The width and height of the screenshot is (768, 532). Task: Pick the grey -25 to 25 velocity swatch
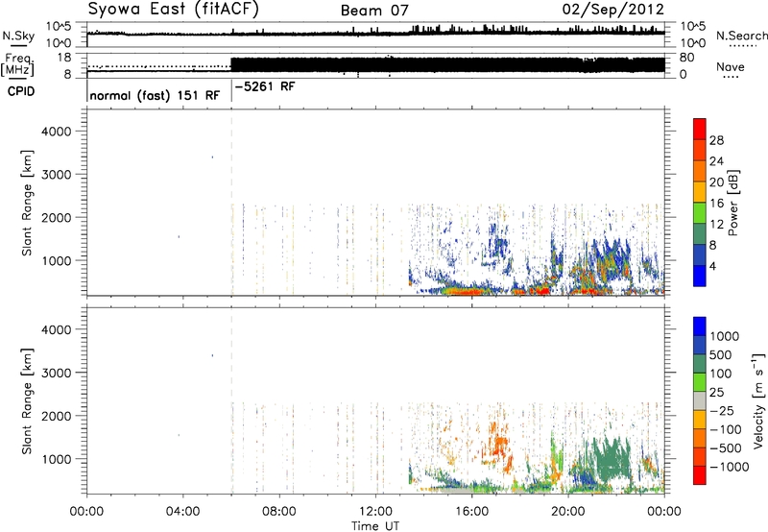(700, 400)
